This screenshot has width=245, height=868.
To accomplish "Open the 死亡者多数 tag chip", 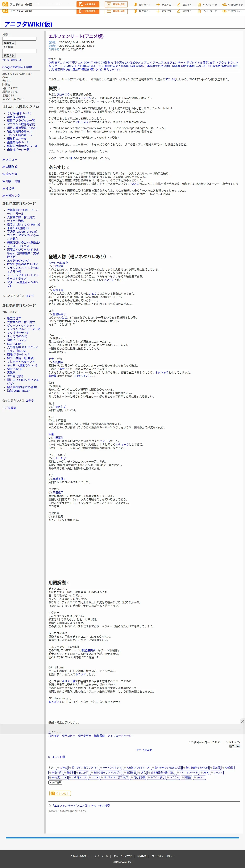I will click(138, 778).
